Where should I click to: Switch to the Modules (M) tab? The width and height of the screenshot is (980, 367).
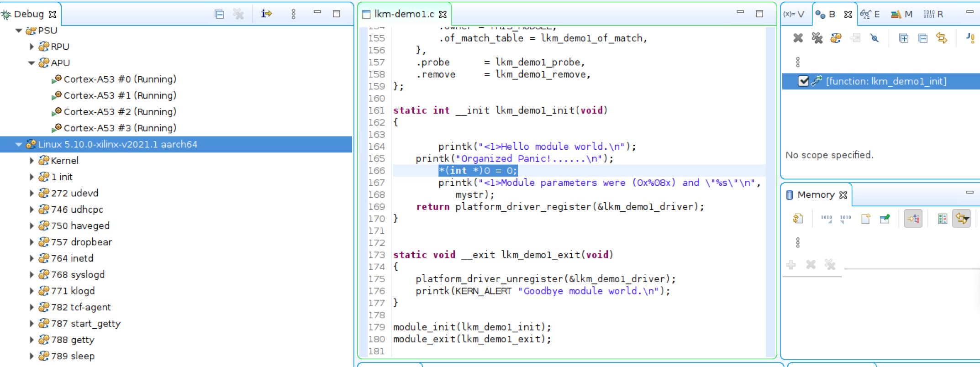click(902, 14)
